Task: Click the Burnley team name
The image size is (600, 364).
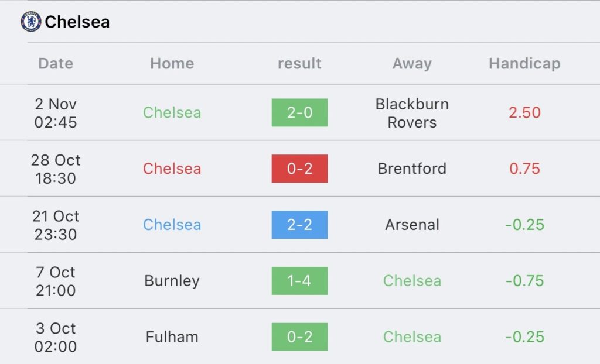Action: (172, 281)
